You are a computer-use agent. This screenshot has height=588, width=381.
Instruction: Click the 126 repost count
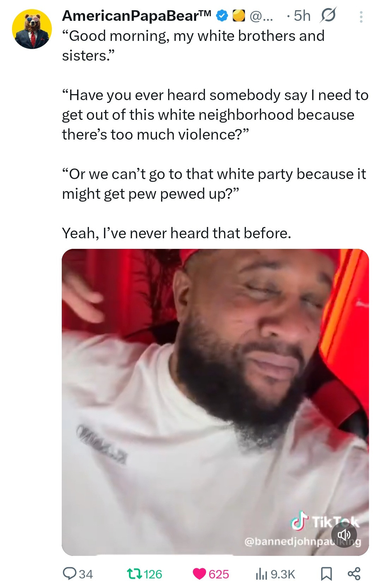coord(153,574)
